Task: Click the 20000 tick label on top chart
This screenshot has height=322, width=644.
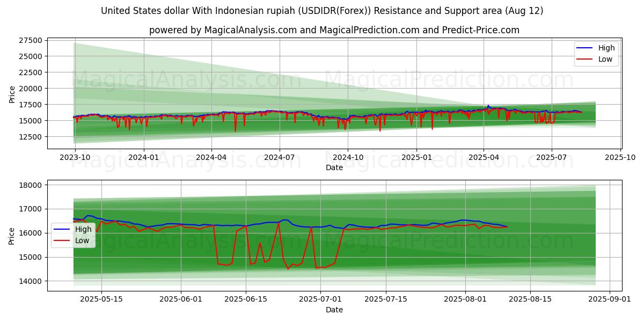Action: pyautogui.click(x=31, y=89)
